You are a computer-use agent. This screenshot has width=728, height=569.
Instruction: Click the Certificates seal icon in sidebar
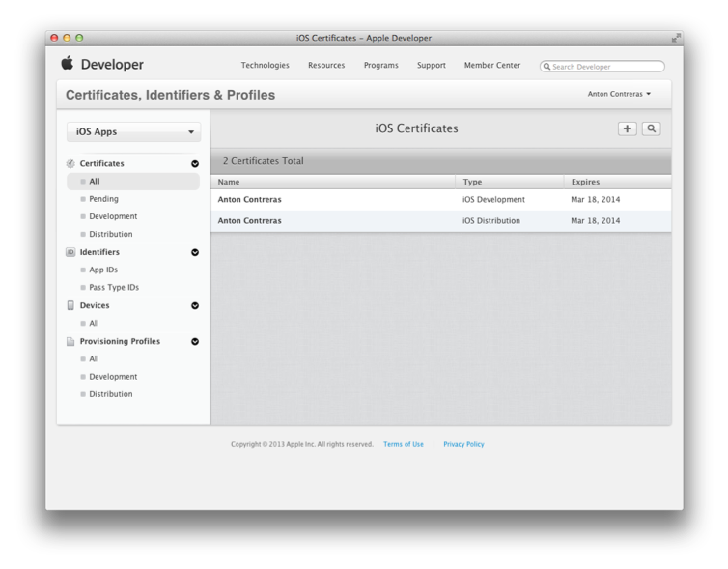pos(70,164)
